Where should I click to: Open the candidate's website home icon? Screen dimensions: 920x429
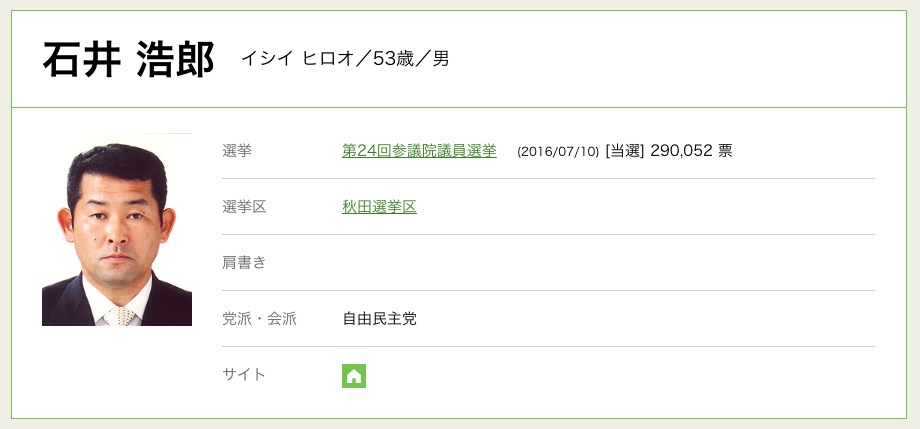click(x=354, y=376)
